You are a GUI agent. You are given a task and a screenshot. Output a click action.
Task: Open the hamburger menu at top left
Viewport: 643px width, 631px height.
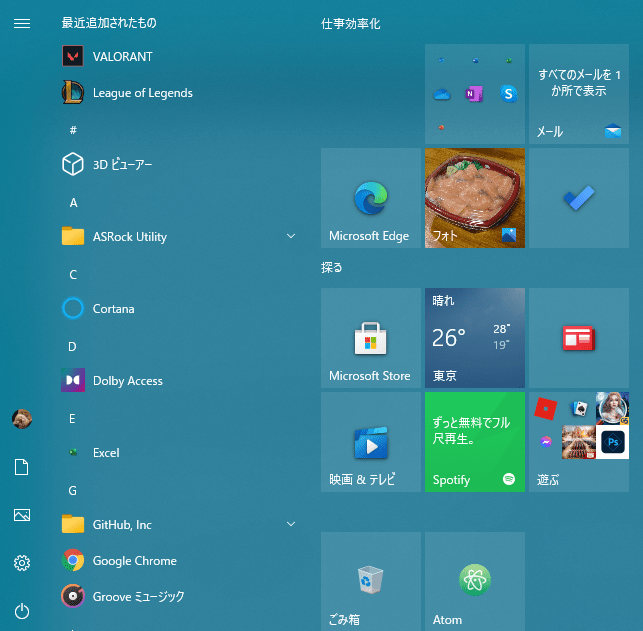pyautogui.click(x=22, y=24)
